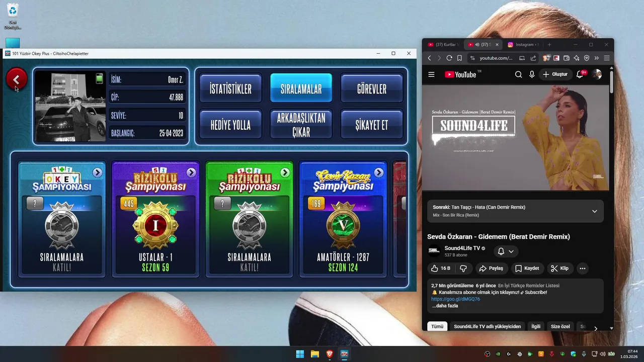Viewport: 644px width, 362px height.
Task: Switch to the Instagram browser tab
Action: (x=523, y=45)
